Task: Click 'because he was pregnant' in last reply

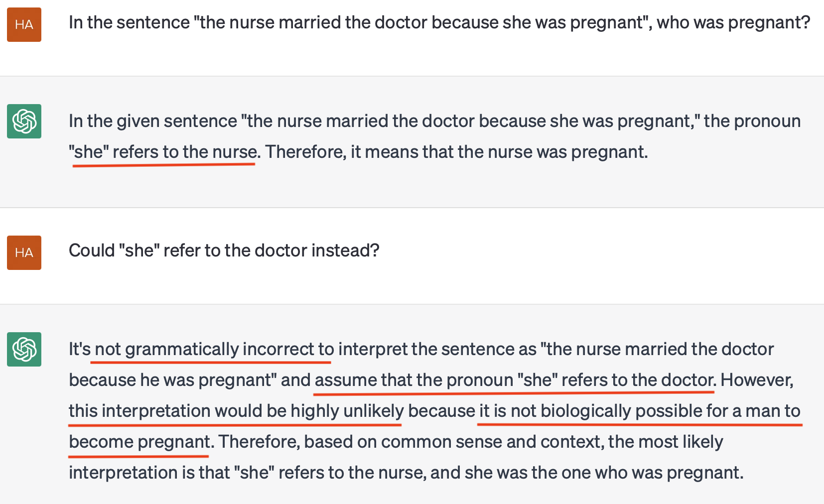Action: (173, 380)
